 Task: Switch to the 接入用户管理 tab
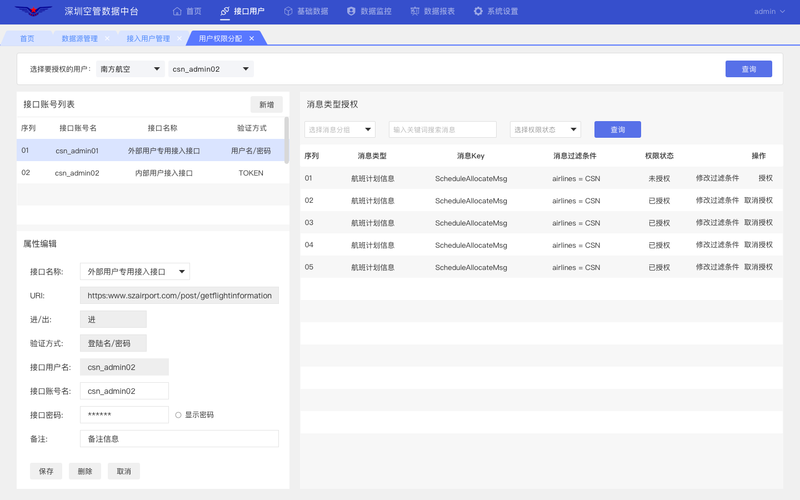pos(148,39)
